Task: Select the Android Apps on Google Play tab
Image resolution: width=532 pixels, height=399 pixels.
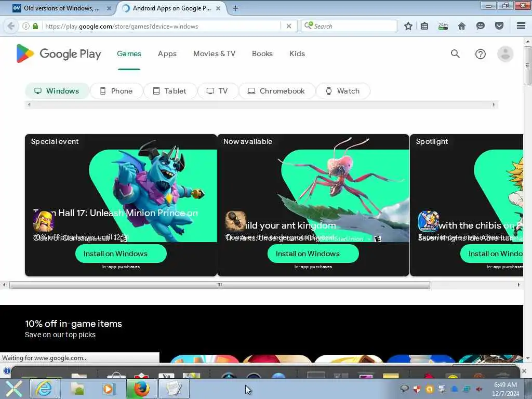Action: [x=171, y=8]
